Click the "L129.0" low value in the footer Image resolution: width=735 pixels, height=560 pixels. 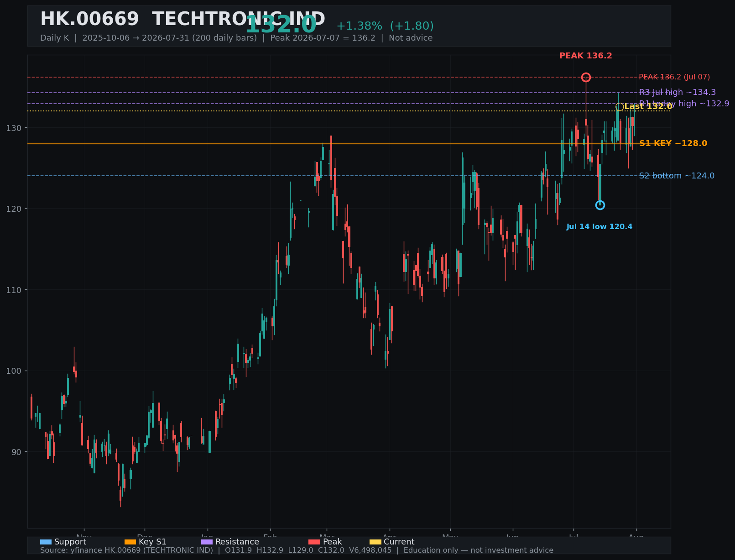point(300,550)
